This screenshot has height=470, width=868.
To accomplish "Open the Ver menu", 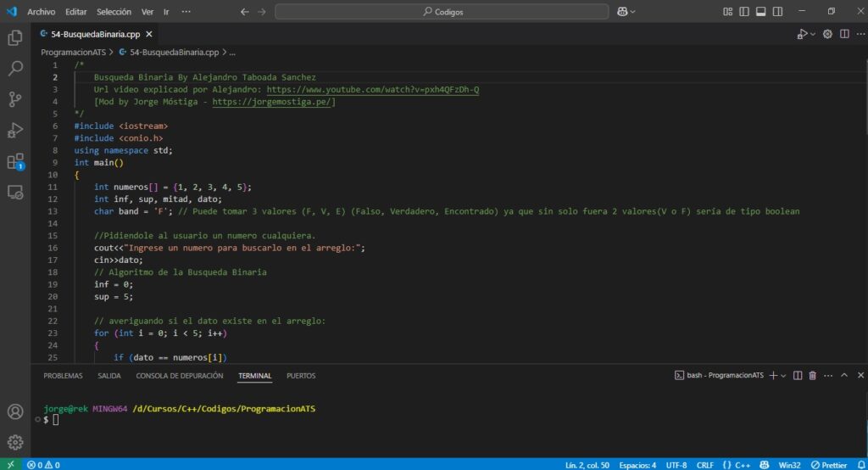I will pos(147,12).
